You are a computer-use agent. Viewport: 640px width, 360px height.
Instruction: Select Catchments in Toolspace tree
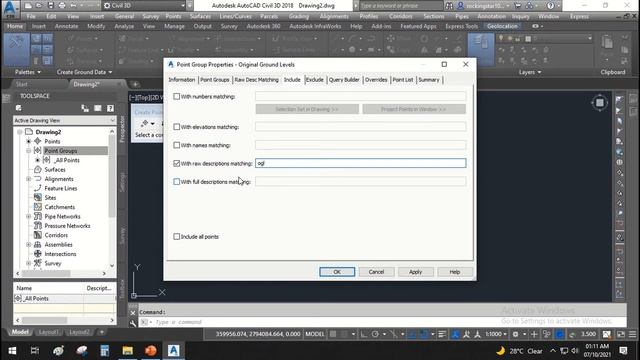click(60, 207)
